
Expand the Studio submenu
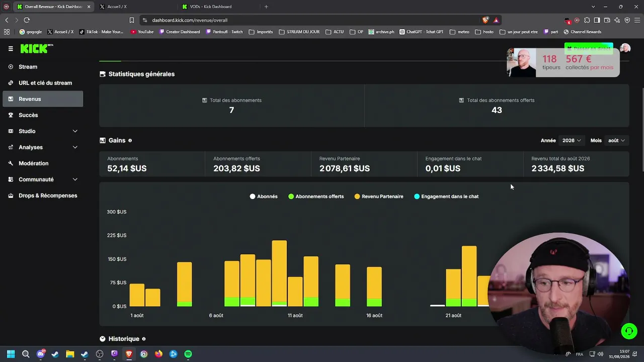[43, 131]
